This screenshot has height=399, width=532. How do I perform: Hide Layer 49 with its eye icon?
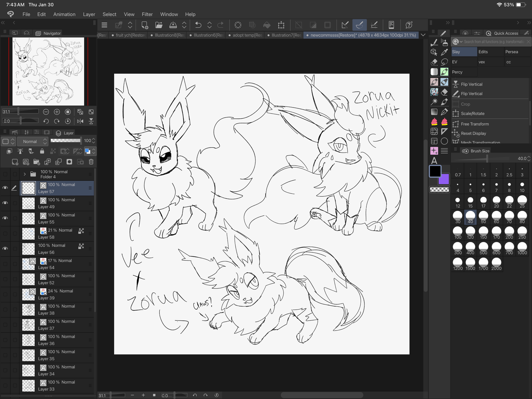coord(5,203)
